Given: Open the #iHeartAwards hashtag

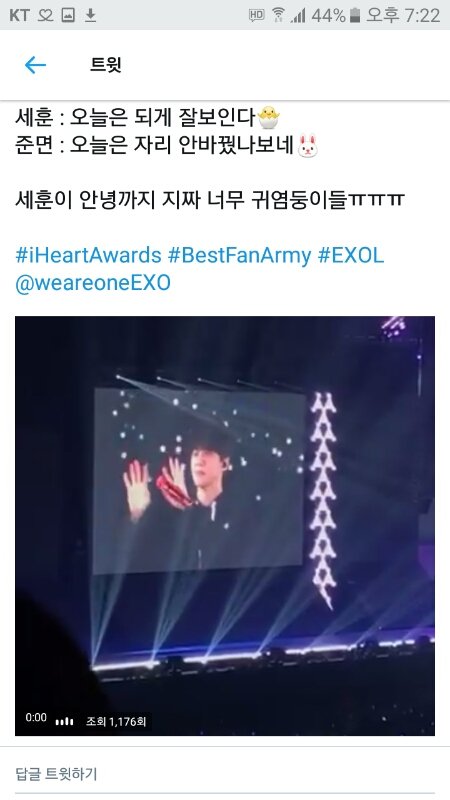Looking at the screenshot, I should coord(88,255).
